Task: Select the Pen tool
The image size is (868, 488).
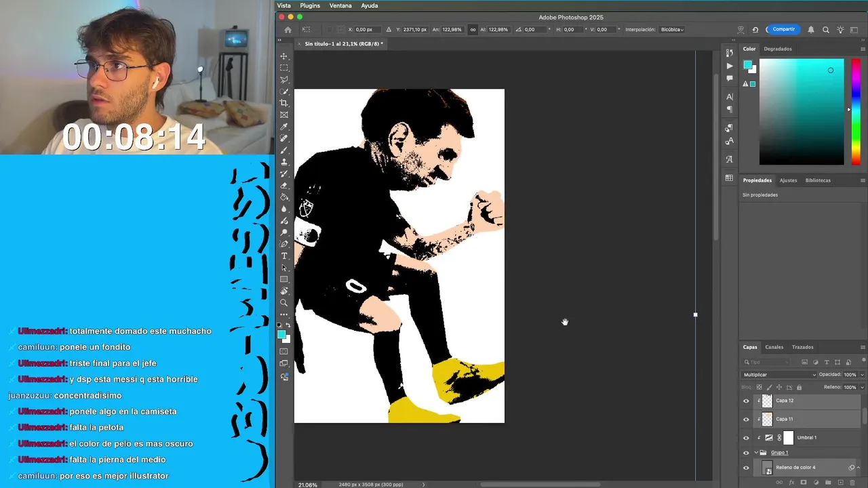Action: [284, 244]
